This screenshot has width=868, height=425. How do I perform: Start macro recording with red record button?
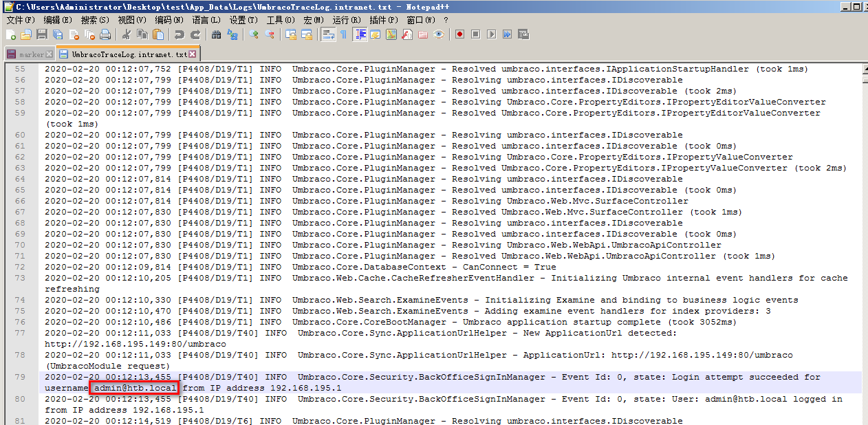459,34
